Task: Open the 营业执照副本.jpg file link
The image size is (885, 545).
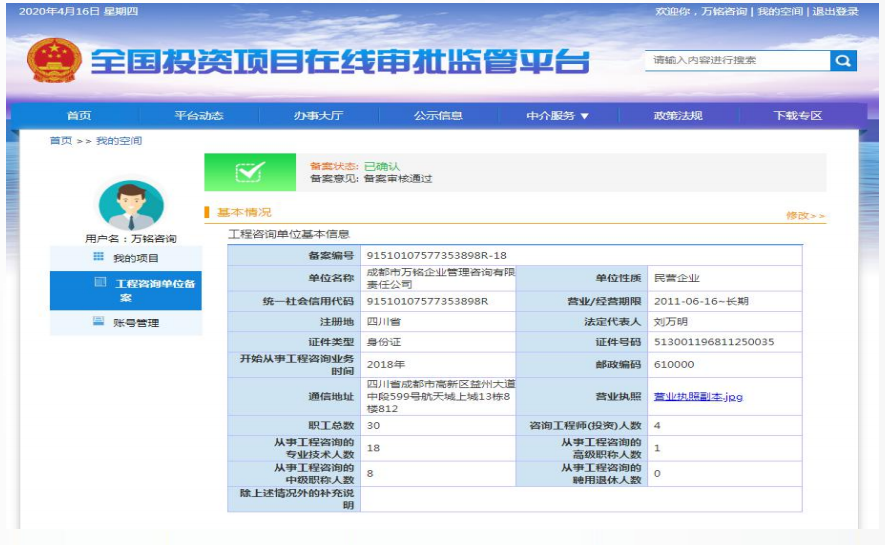Action: (698, 396)
